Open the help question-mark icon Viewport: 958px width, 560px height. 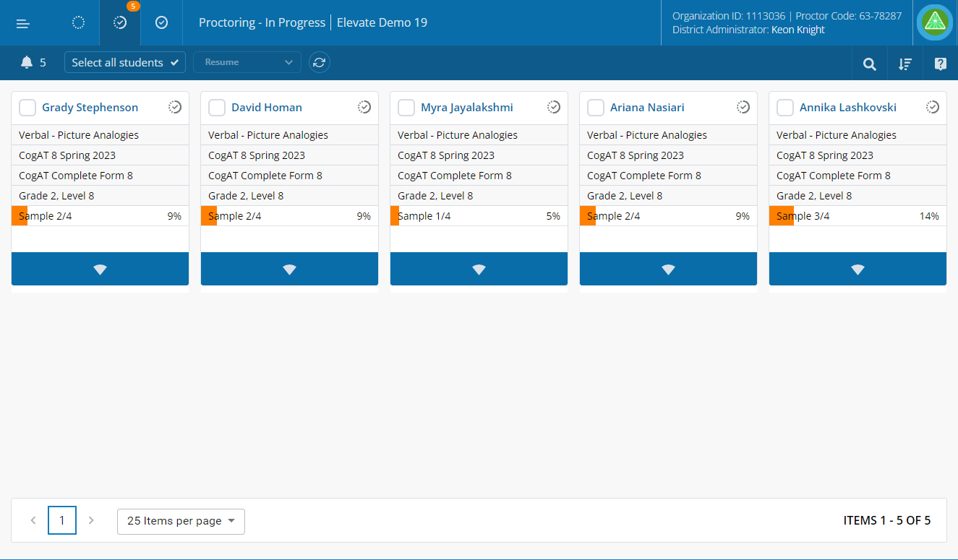point(941,64)
